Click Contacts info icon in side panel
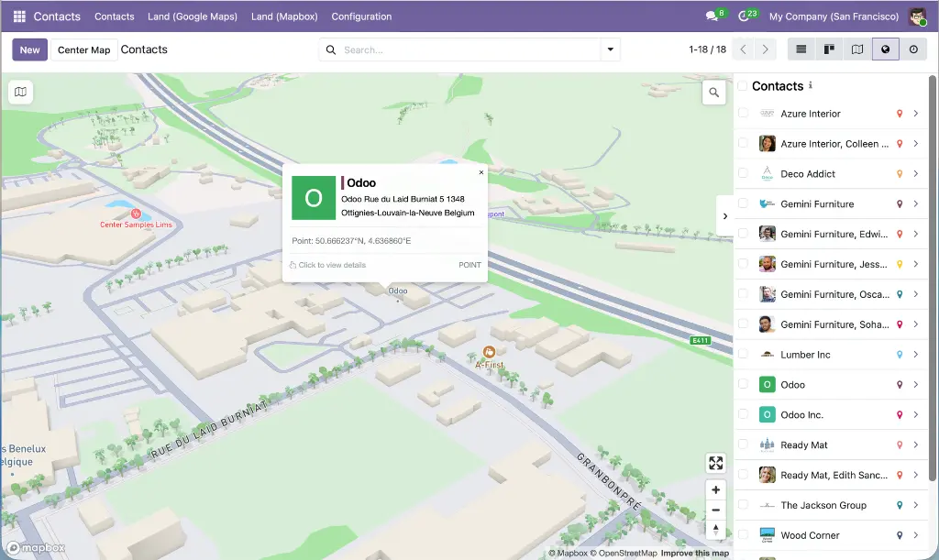 click(x=811, y=85)
